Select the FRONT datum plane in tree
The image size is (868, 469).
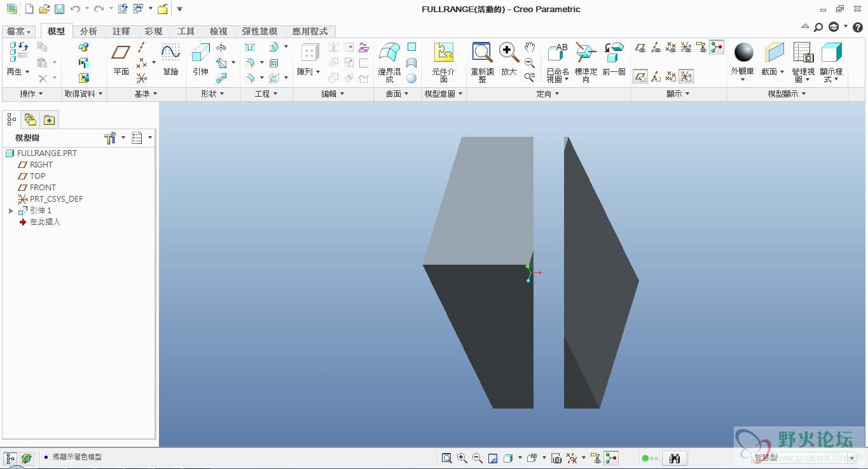[x=37, y=188]
